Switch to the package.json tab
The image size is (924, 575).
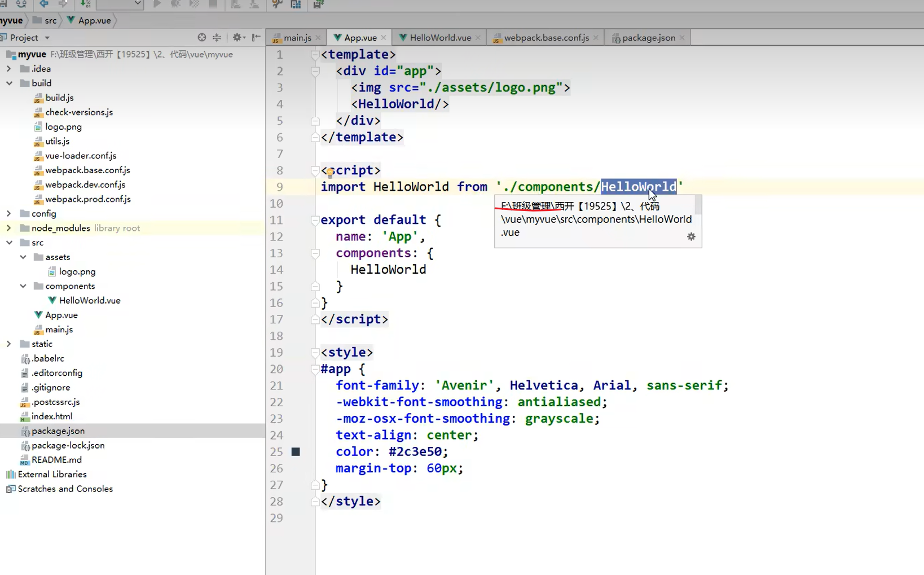tap(648, 38)
